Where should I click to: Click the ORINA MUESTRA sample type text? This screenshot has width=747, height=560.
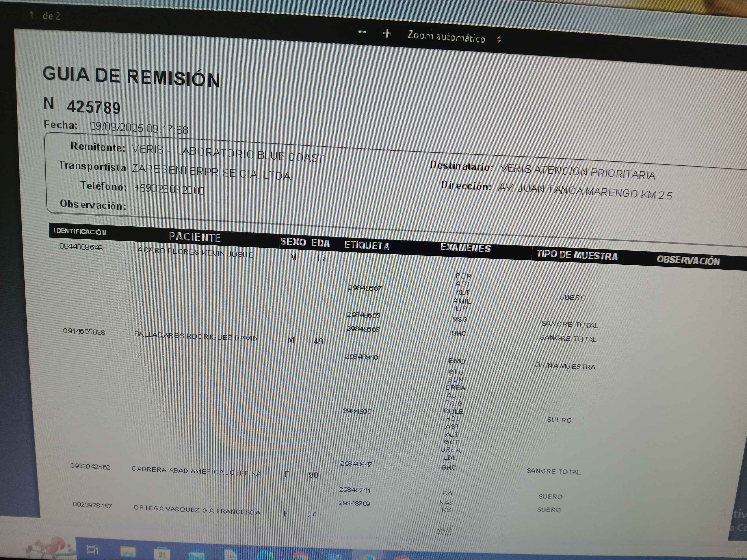565,366
